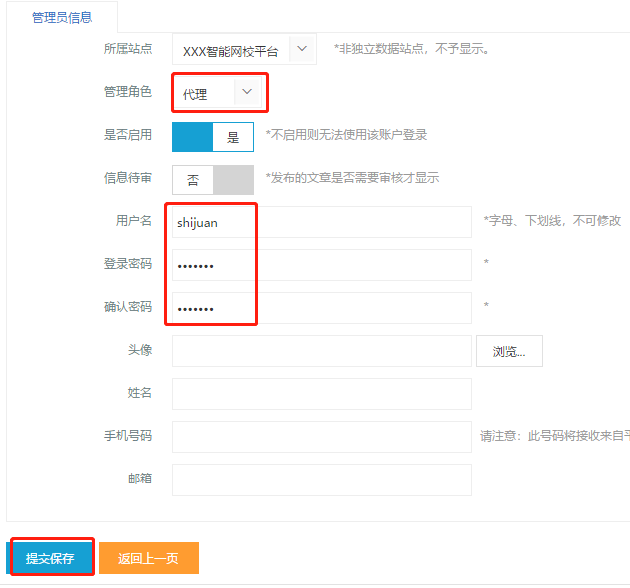The height and width of the screenshot is (588, 630).
Task: Focus the 用户名 field containing shijuan
Action: [320, 222]
